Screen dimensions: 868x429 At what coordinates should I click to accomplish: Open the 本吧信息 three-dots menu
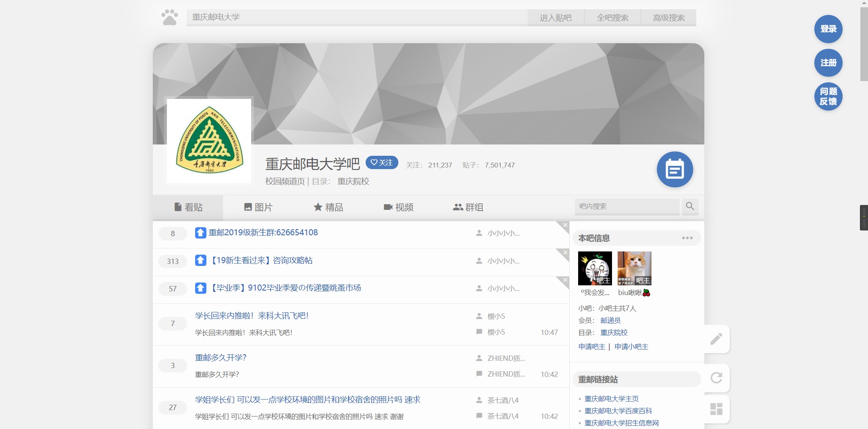(687, 238)
